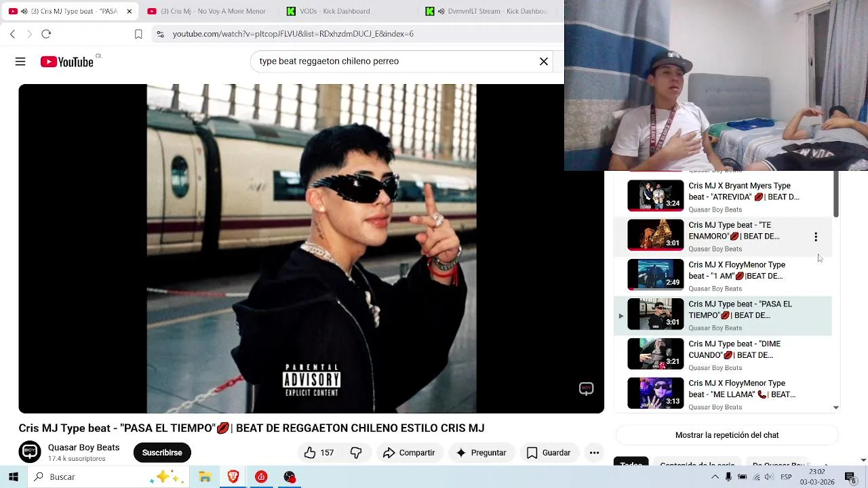The image size is (868, 488).
Task: Click the Windows Buscar search box
Action: pyautogui.click(x=107, y=477)
